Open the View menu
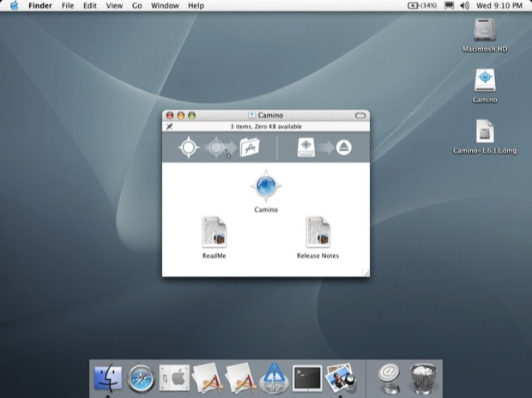This screenshot has height=398, width=532. (114, 5)
